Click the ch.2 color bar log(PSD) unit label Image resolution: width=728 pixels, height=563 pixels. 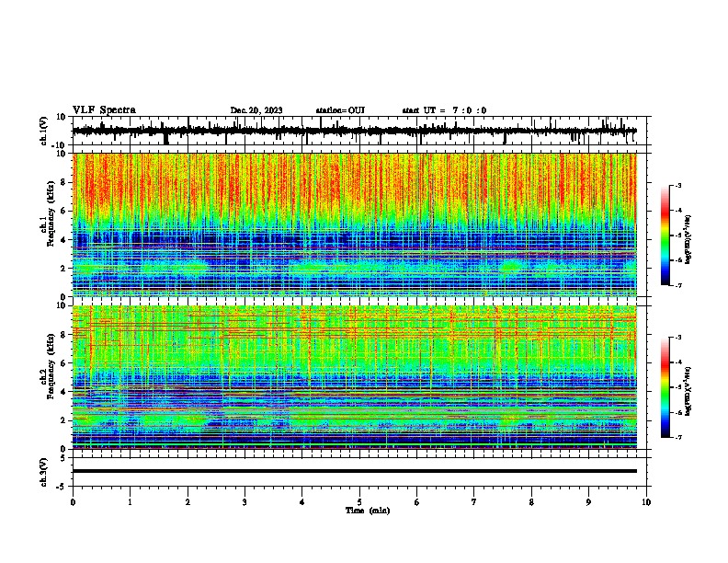[x=688, y=391]
